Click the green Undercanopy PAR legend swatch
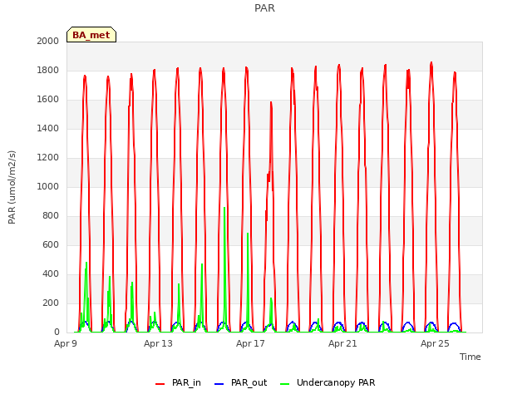 point(285,384)
